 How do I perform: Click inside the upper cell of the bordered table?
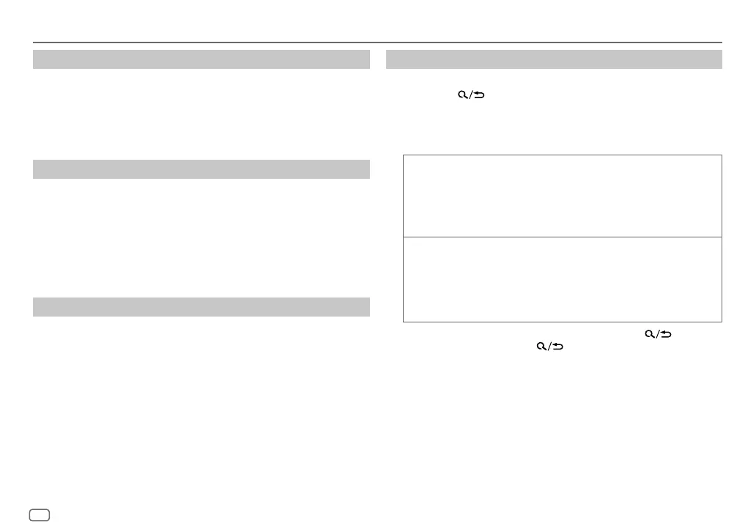click(x=562, y=196)
